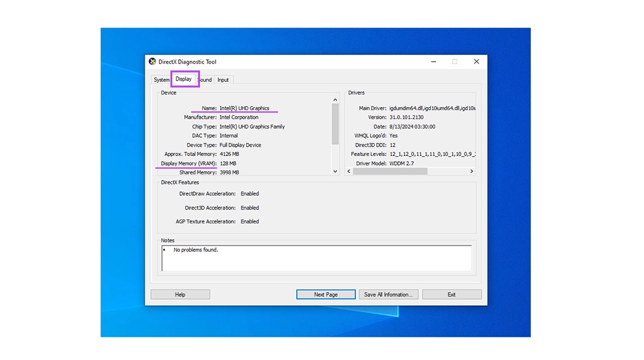Image resolution: width=644 pixels, height=360 pixels.
Task: Click total memory value 4126 MB
Action: point(229,154)
